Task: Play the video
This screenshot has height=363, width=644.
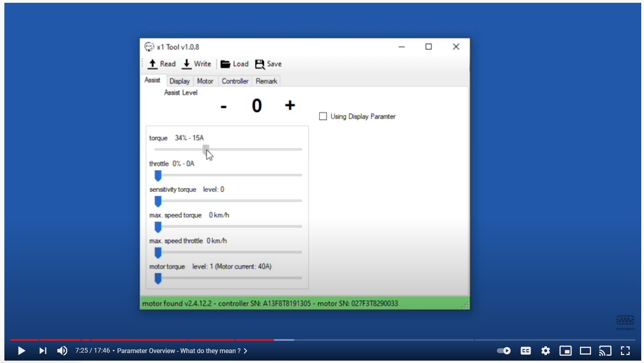Action: click(x=21, y=351)
